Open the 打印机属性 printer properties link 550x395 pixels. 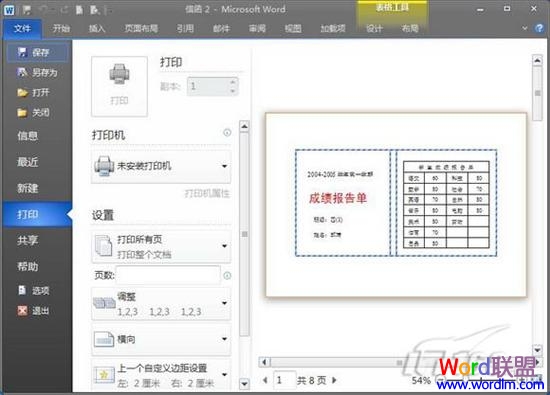point(207,193)
